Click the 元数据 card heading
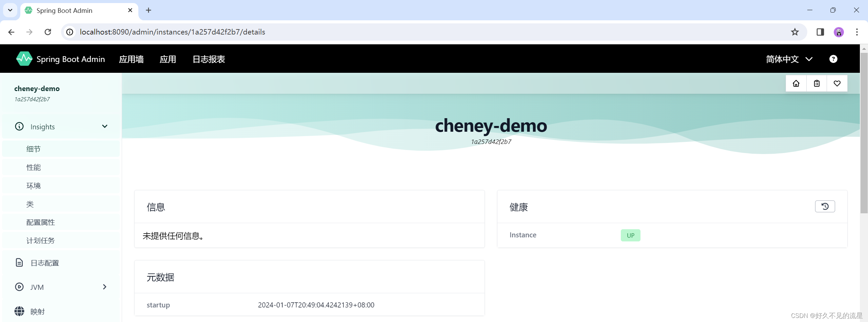 point(160,277)
